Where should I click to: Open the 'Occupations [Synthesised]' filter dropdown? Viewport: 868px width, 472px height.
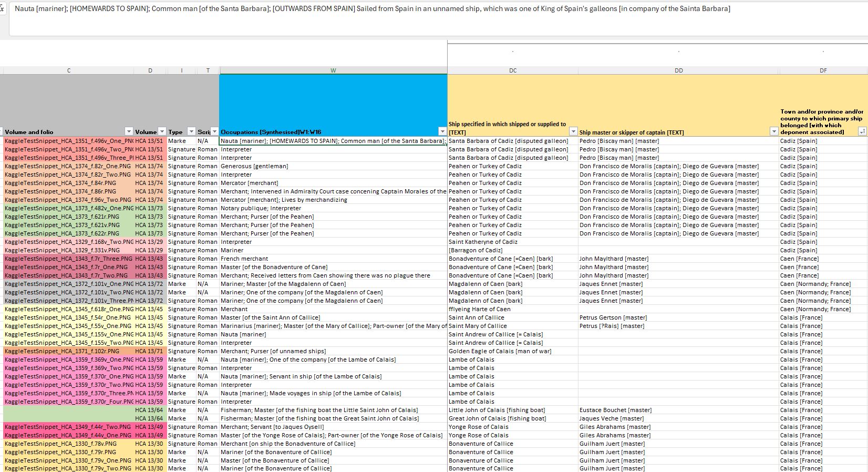pos(442,131)
